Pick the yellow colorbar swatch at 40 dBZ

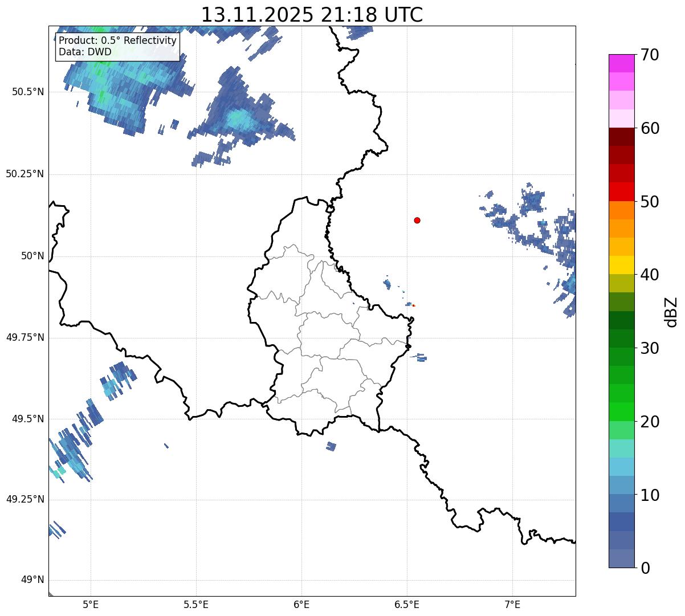click(621, 265)
